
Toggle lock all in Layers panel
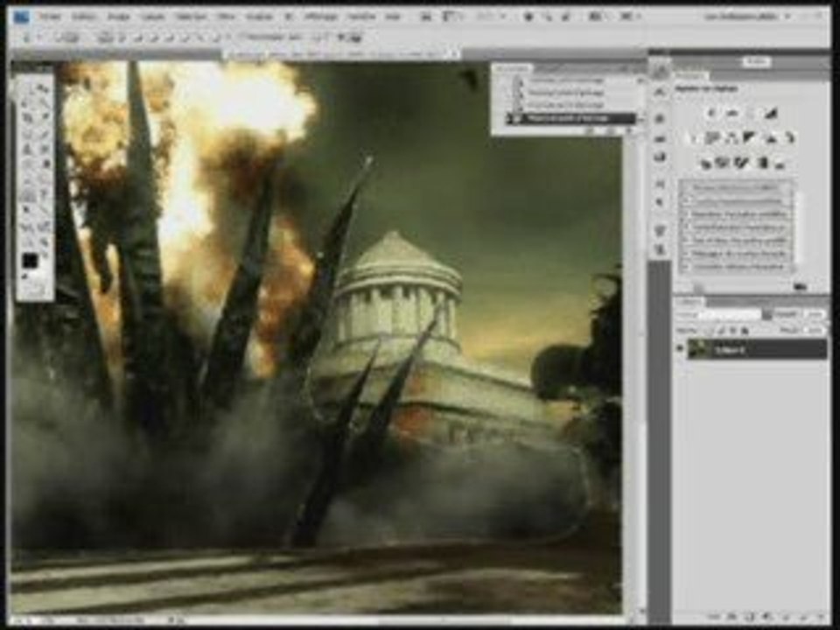(x=745, y=331)
